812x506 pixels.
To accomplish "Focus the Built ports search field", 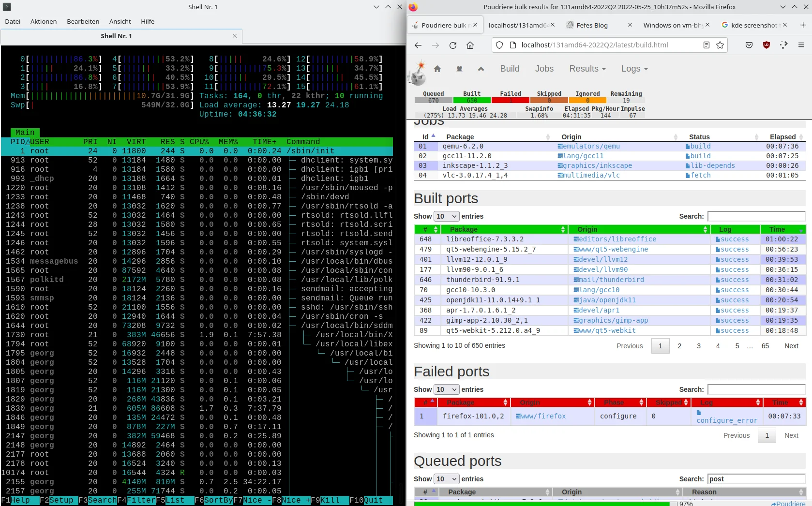I will point(756,216).
